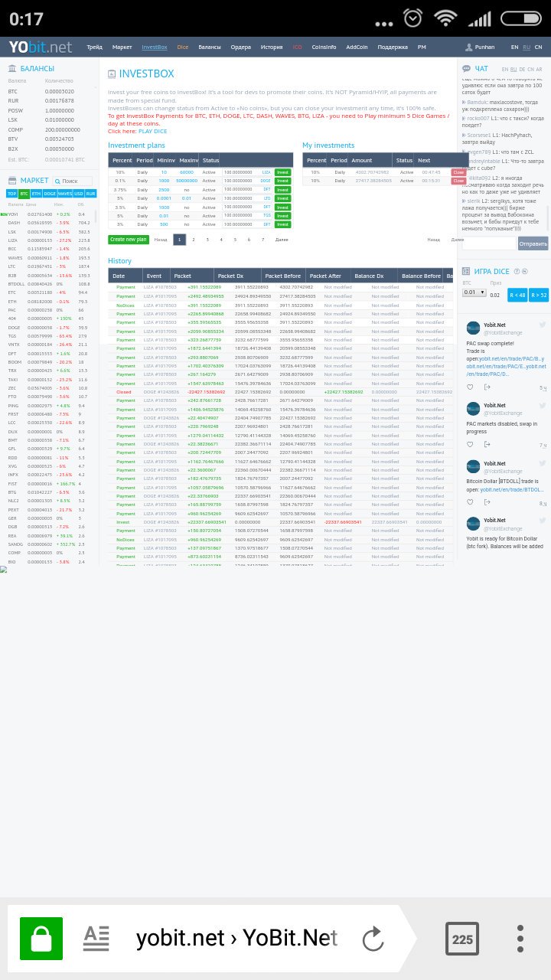
Task: Click the PLAY DICE link
Action: pos(152,131)
